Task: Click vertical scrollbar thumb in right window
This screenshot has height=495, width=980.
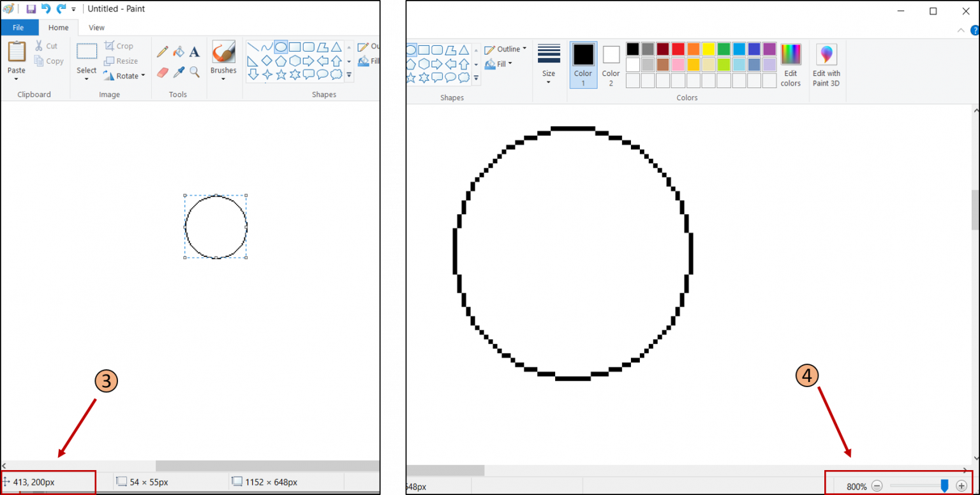Action: pyautogui.click(x=975, y=210)
